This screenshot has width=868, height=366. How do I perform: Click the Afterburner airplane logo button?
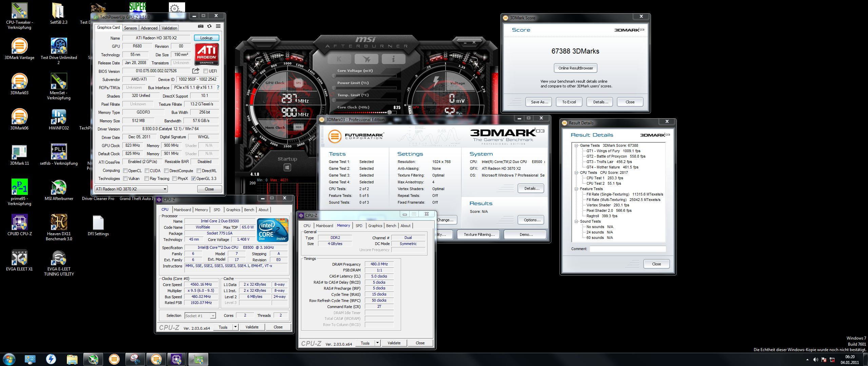(366, 59)
